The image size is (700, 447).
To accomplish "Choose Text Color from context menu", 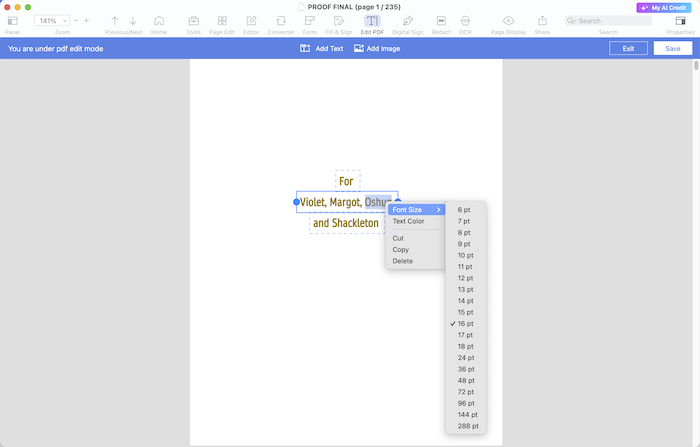I will (x=408, y=221).
